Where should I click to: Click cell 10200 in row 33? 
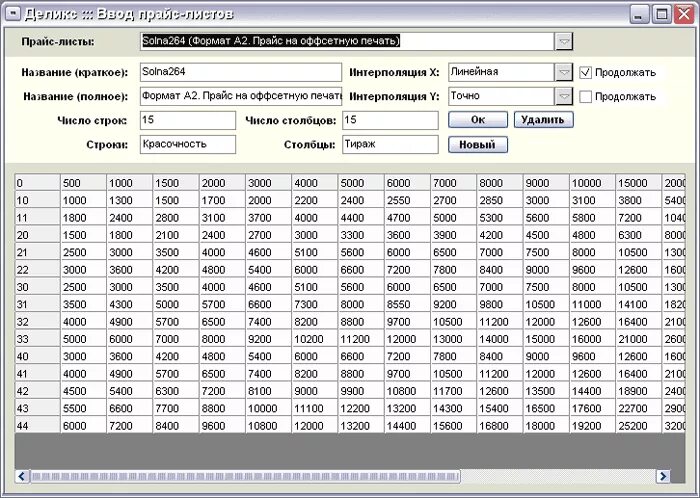[x=315, y=339]
